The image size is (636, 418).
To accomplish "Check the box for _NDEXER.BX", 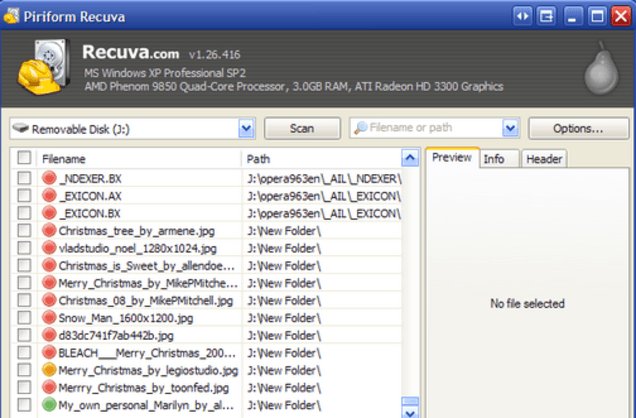I will pos(24,178).
